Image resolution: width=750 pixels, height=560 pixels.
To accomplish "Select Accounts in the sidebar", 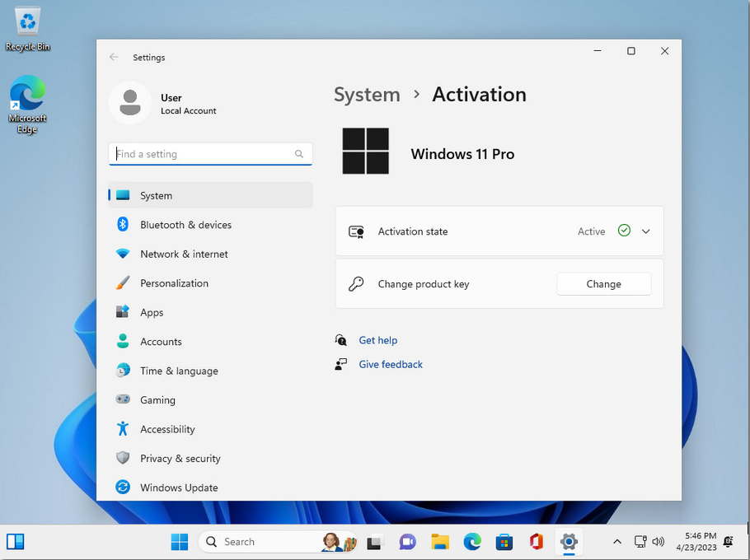I will coord(210,341).
